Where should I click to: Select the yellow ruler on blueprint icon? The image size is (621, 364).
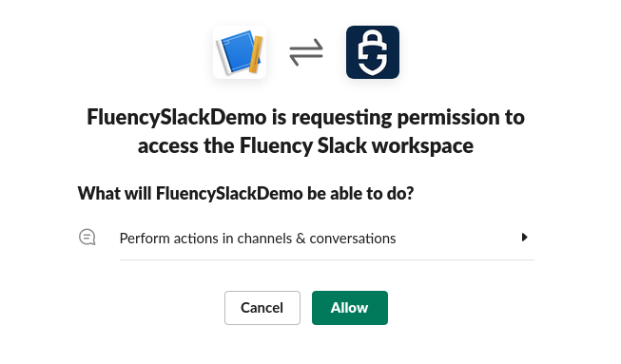tap(256, 54)
